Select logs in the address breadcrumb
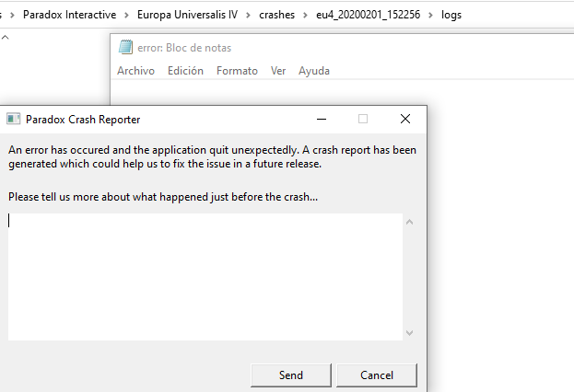Image resolution: width=574 pixels, height=392 pixels. 451,15
